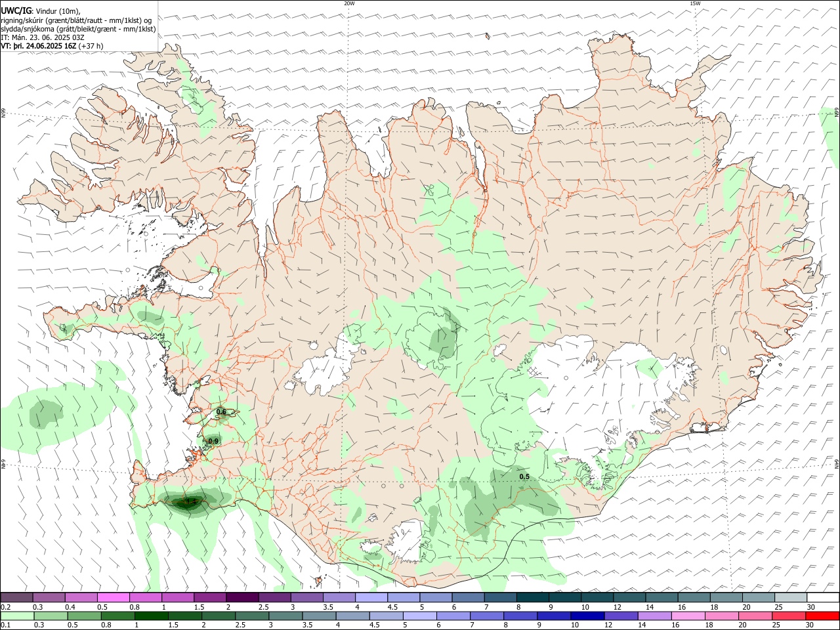Image resolution: width=840 pixels, height=630 pixels.
Task: Click the 64N latitude label on right edge
Action: [837, 463]
